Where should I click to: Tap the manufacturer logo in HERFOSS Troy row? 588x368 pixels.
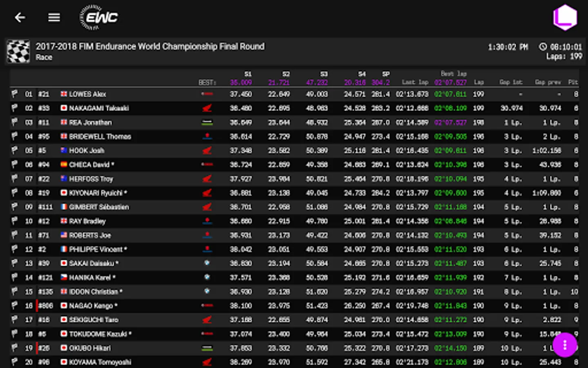[207, 179]
